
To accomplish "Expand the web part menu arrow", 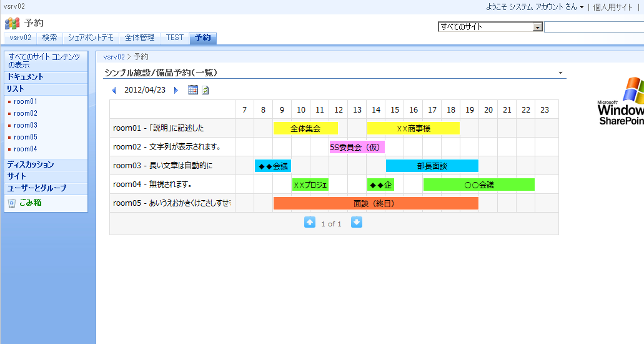I will click(x=560, y=73).
